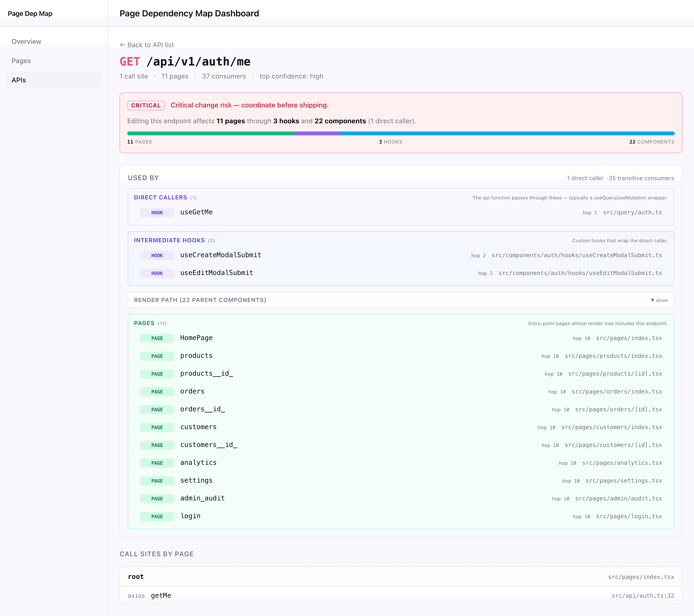Viewport: 694px width, 616px height.
Task: Click the Pages (11) section heading
Action: tap(150, 323)
